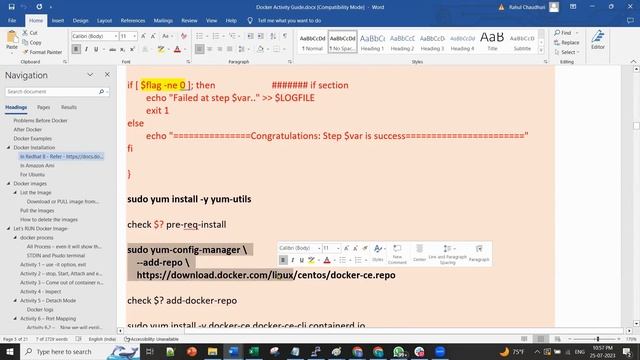
Task: Apply the Title style
Action: 492,42
